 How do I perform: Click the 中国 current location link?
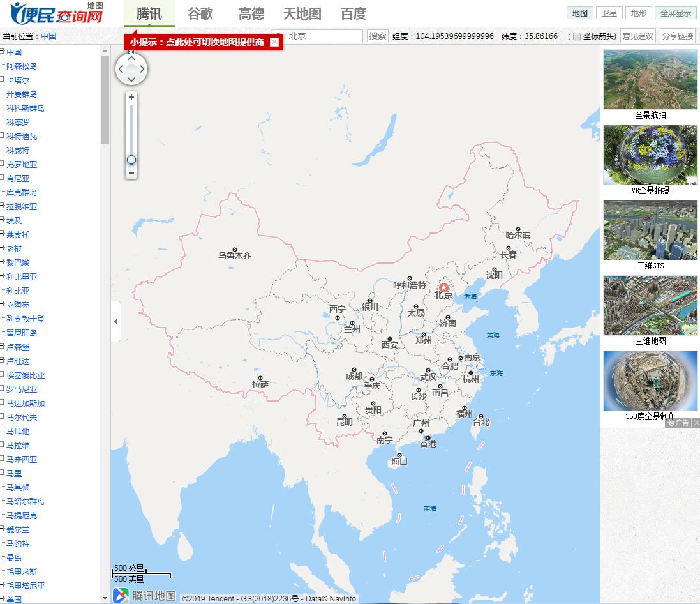(48, 36)
